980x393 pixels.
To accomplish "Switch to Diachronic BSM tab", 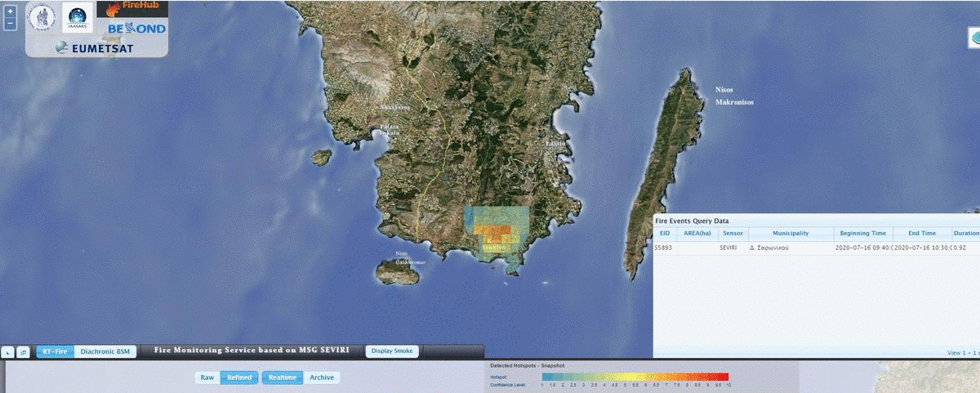I will click(105, 351).
